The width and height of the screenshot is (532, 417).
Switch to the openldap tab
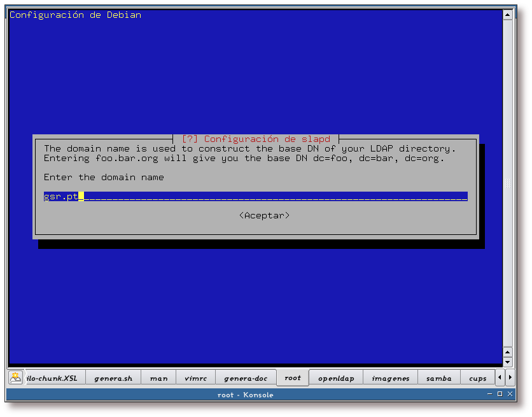pyautogui.click(x=335, y=378)
